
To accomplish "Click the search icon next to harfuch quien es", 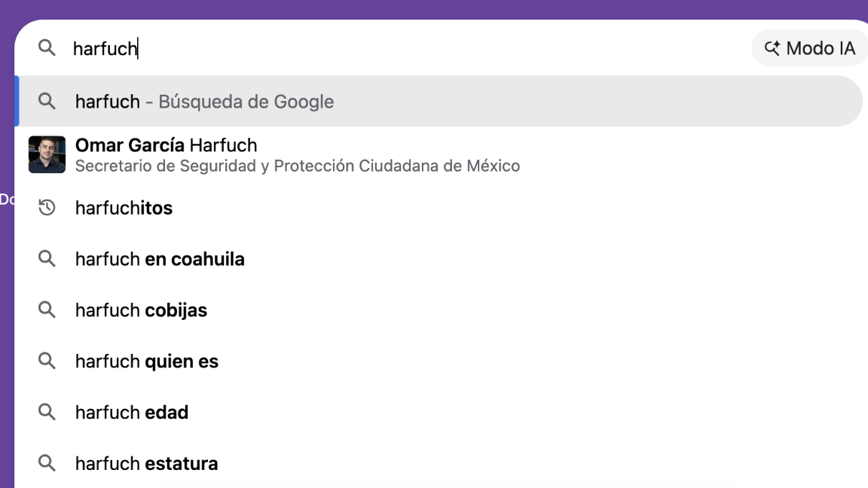I will click(x=47, y=361).
